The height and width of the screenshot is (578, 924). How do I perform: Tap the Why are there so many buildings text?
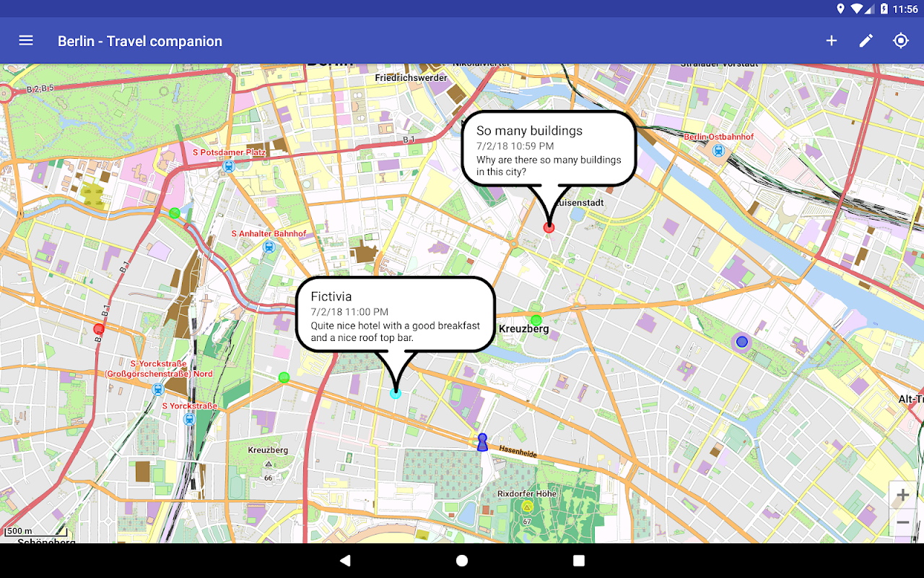click(x=549, y=165)
